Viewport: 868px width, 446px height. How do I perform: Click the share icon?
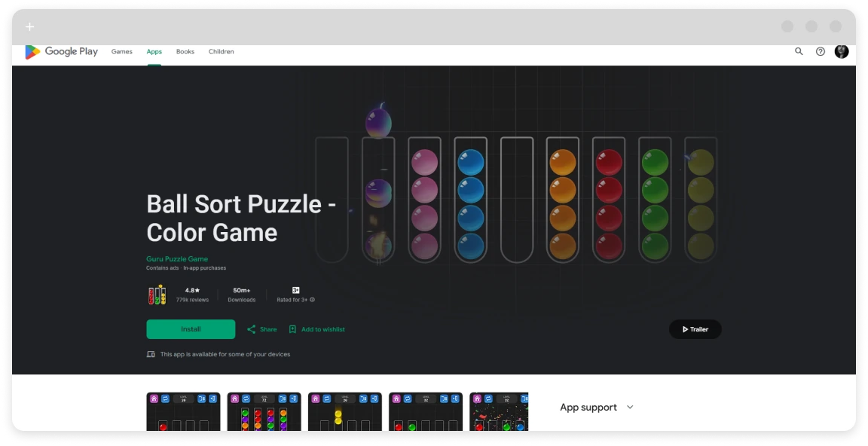[252, 329]
